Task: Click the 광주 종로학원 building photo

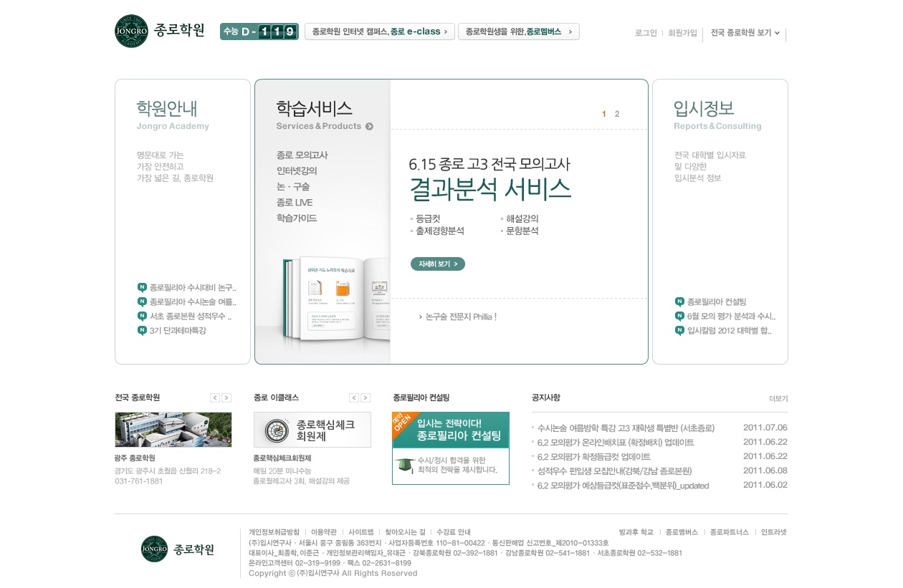Action: pyautogui.click(x=173, y=430)
